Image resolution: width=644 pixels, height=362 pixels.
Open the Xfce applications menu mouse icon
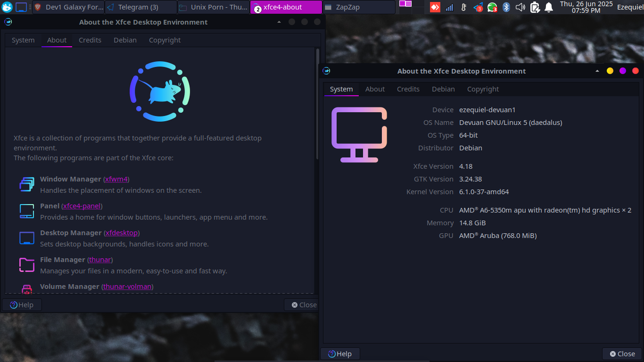pos(7,7)
